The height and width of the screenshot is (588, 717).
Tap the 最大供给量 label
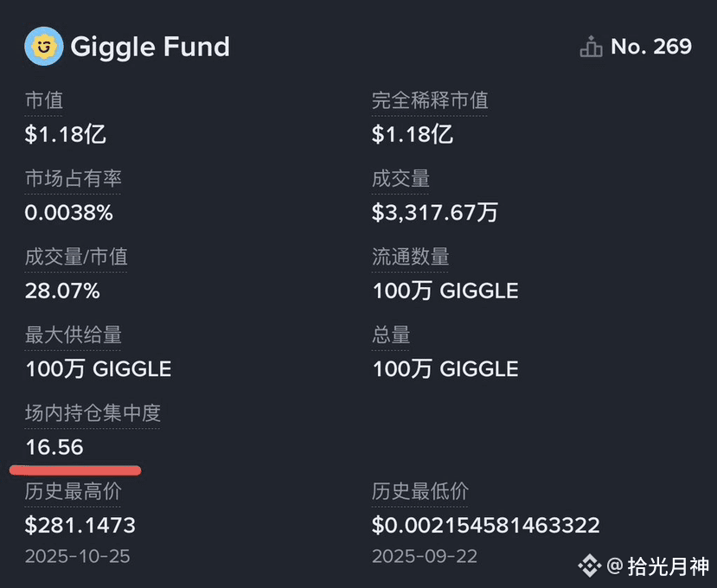74,336
